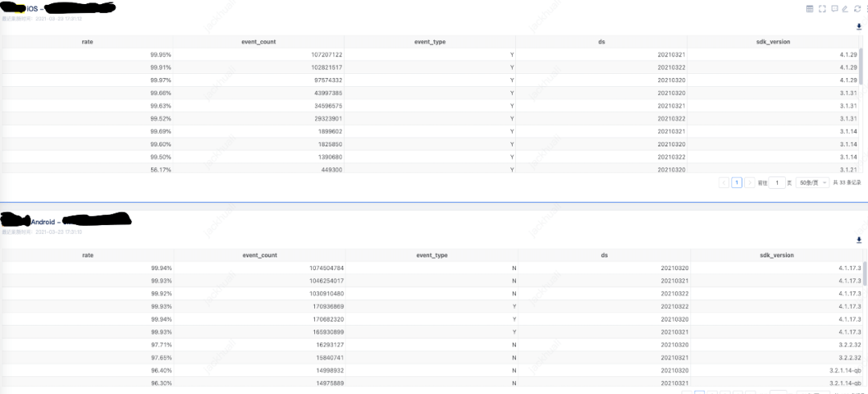Select page 1 in iOS table pagination
The width and height of the screenshot is (868, 394).
coord(736,183)
